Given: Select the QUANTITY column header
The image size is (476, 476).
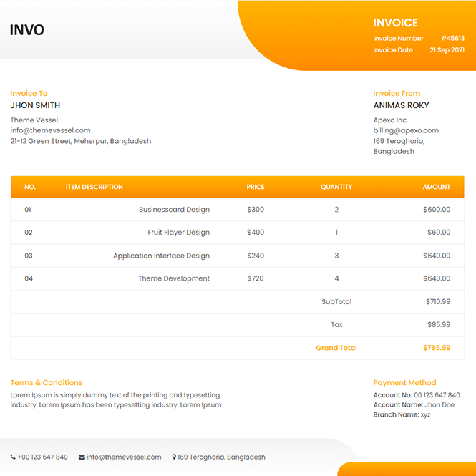Looking at the screenshot, I should (x=336, y=187).
